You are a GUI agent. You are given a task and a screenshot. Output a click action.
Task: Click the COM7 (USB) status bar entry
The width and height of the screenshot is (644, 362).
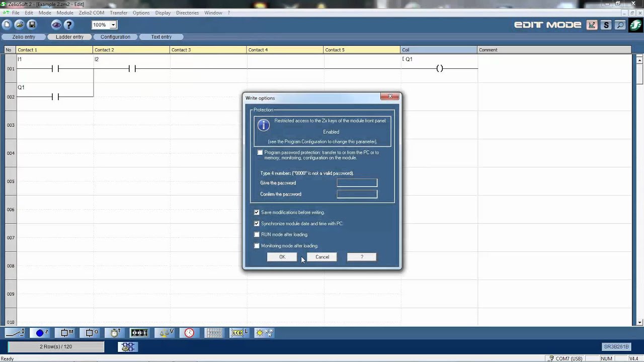click(566, 358)
